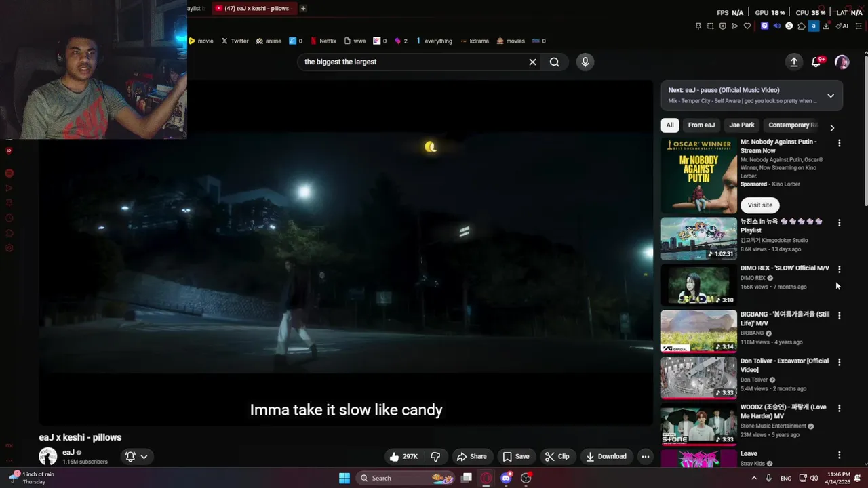Click the blue speaker extension icon
This screenshot has height=488, width=868.
tap(777, 26)
